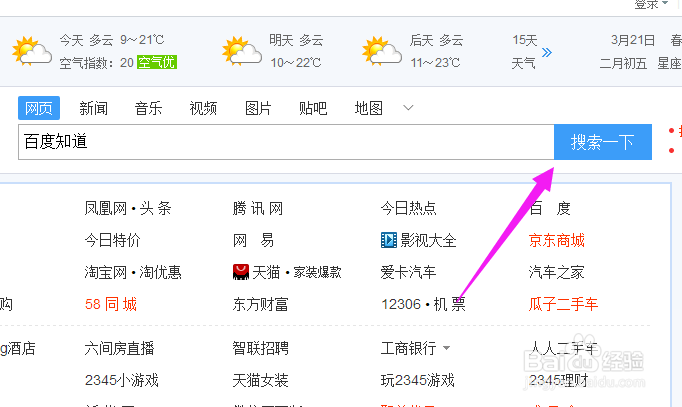Click tomorrow's weather icon
The width and height of the screenshot is (682, 407).
click(x=242, y=52)
